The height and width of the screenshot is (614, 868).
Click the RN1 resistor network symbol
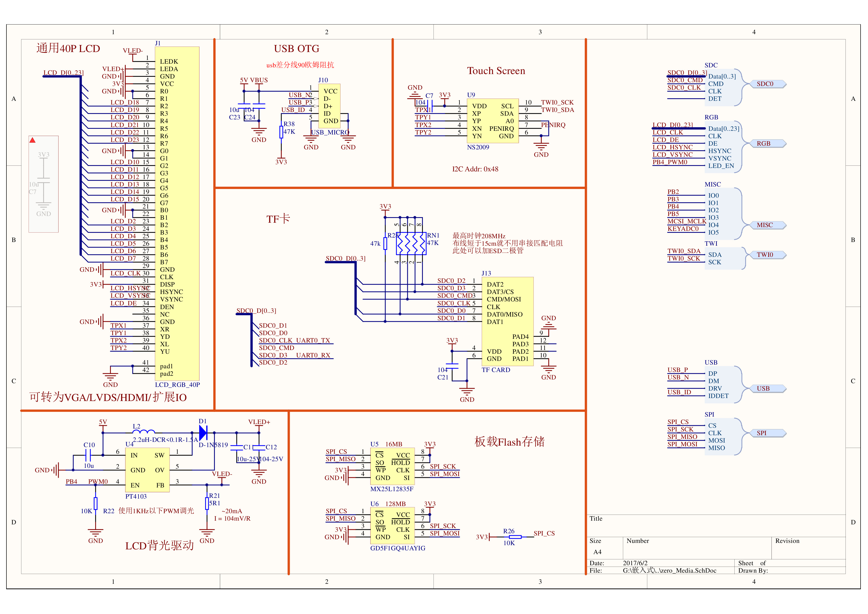(411, 244)
